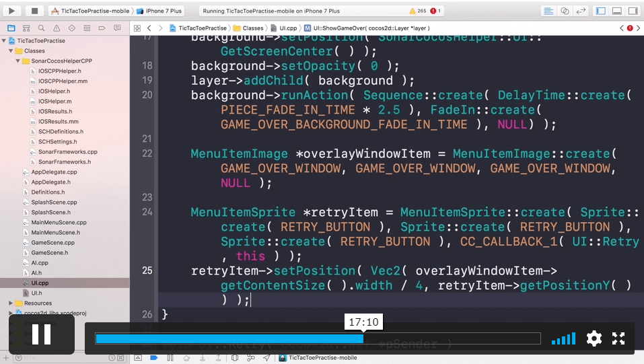Viewport: 644px width, 364px height.
Task: Click the Simulate Location arrow icon
Action: click(266, 358)
